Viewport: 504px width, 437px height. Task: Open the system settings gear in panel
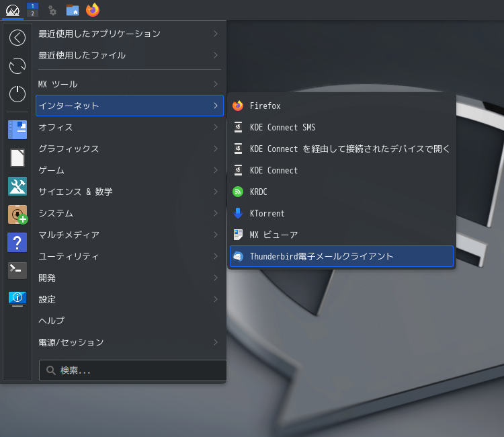[52, 11]
